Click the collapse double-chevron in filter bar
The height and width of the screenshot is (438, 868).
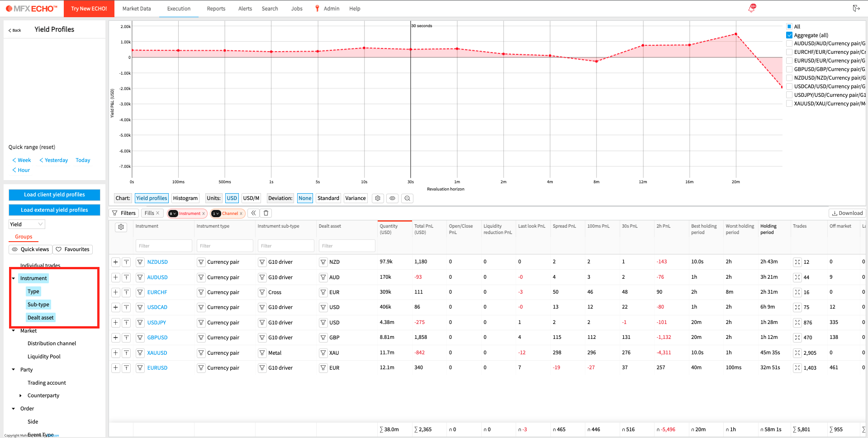click(254, 213)
